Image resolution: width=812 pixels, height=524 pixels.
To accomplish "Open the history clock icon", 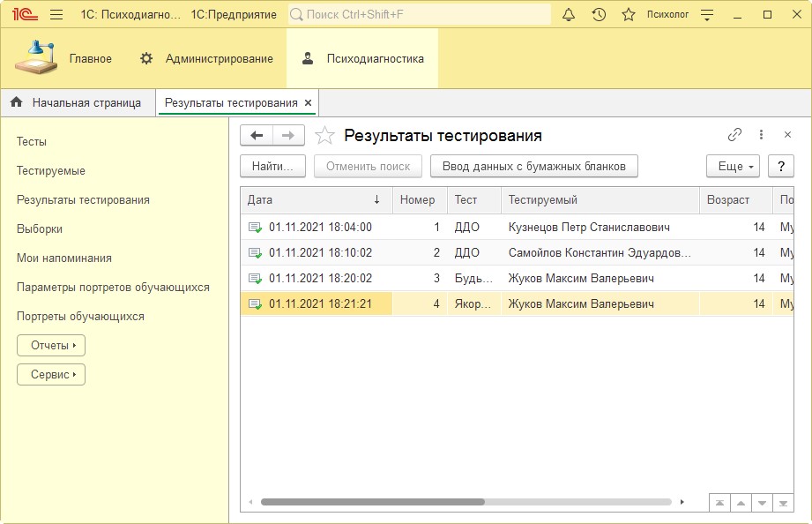I will pyautogui.click(x=599, y=15).
